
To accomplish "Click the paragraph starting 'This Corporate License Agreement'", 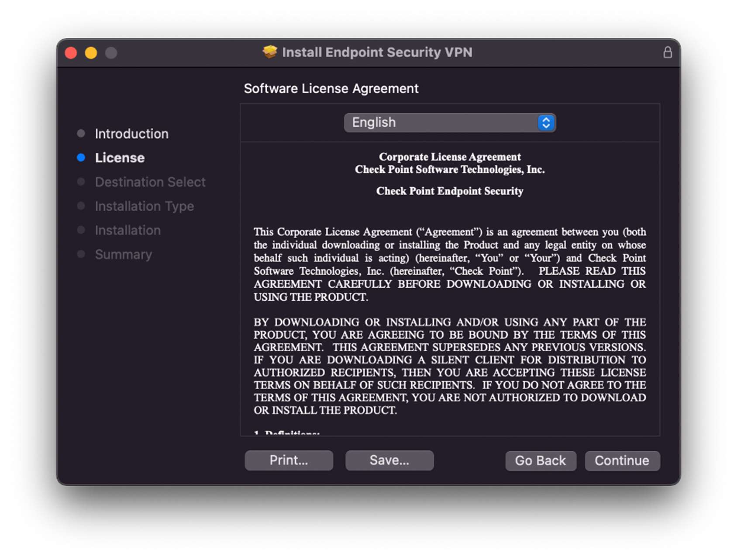I will tap(450, 265).
